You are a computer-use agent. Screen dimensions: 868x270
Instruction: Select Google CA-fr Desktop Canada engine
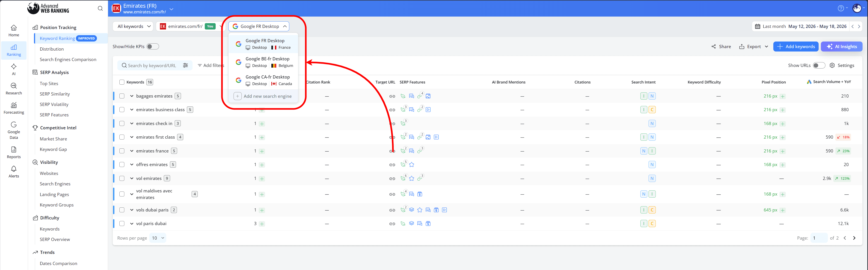tap(263, 80)
